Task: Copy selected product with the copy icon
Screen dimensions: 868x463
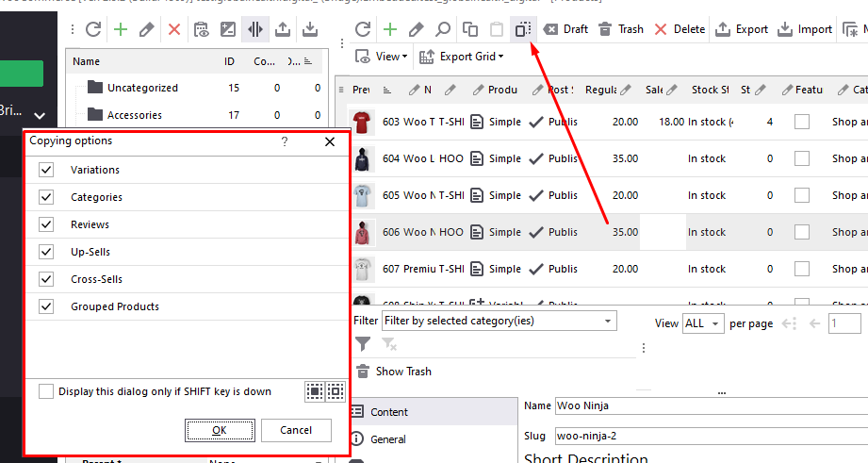Action: pyautogui.click(x=470, y=29)
